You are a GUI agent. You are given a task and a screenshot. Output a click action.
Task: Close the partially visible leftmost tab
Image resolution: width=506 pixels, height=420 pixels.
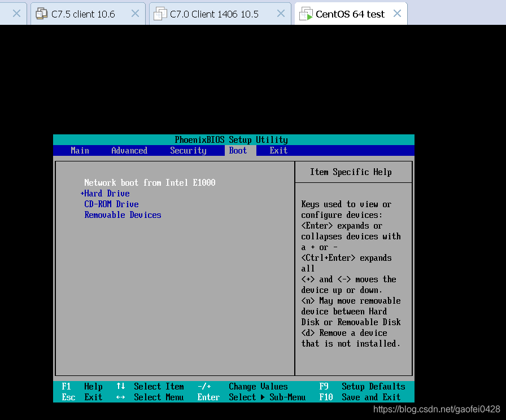[x=16, y=14]
